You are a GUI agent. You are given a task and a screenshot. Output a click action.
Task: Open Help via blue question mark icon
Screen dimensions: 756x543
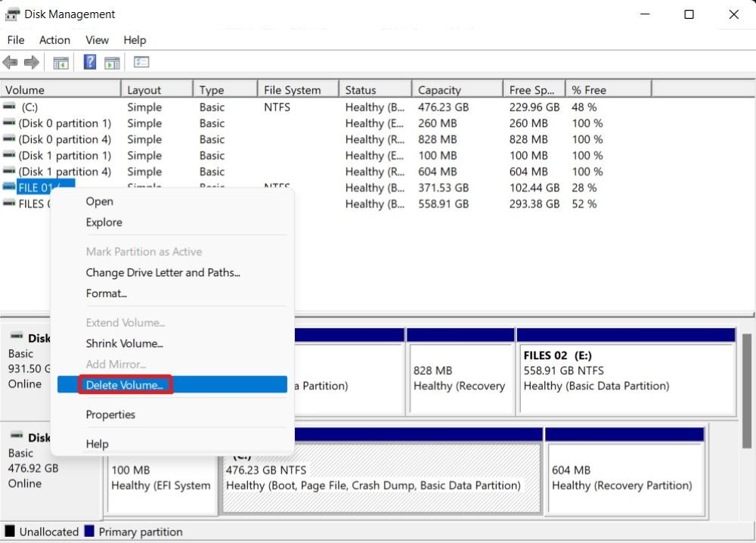tap(90, 63)
